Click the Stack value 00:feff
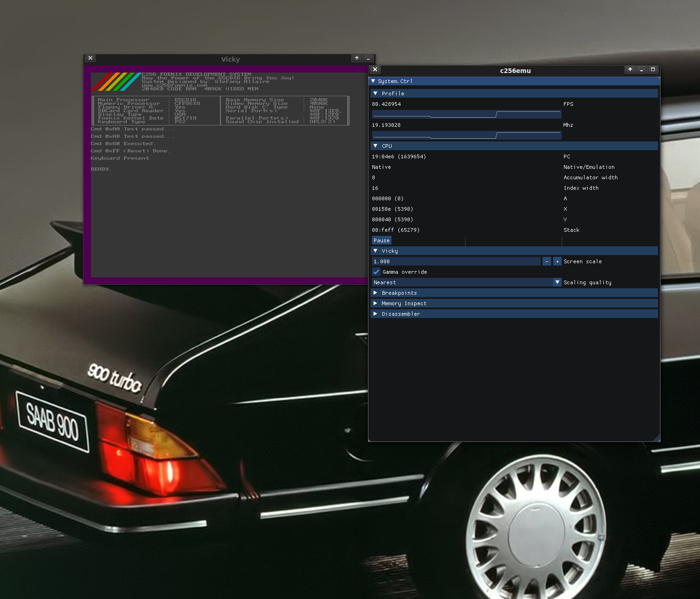The height and width of the screenshot is (599, 700). pyautogui.click(x=396, y=230)
